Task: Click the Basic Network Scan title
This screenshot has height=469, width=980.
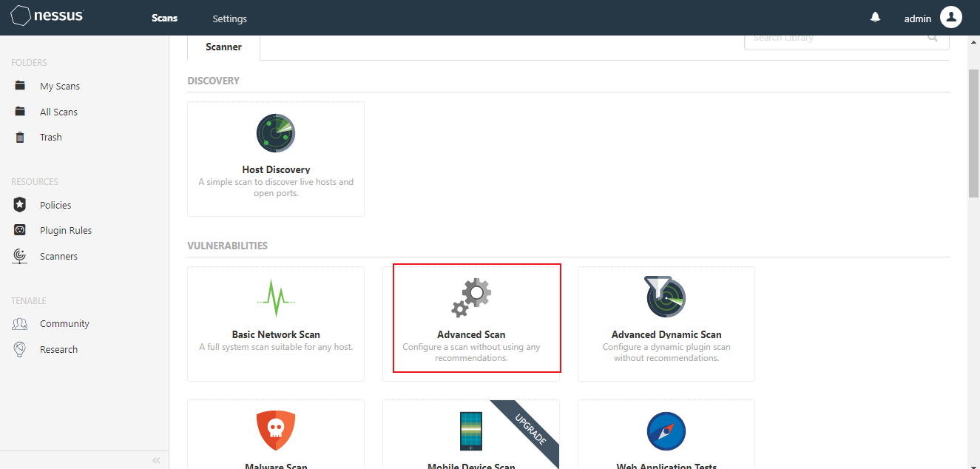Action: (x=276, y=334)
